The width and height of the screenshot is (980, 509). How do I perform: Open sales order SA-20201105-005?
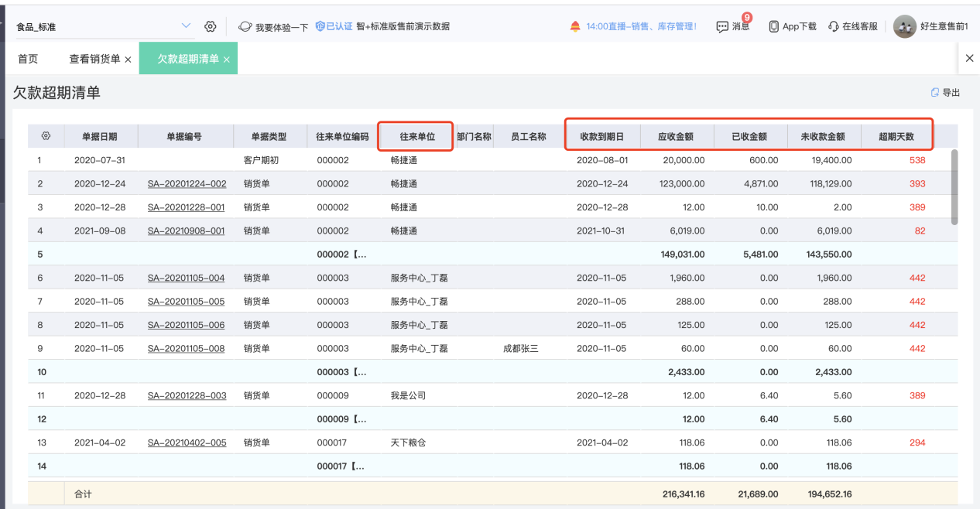(186, 302)
